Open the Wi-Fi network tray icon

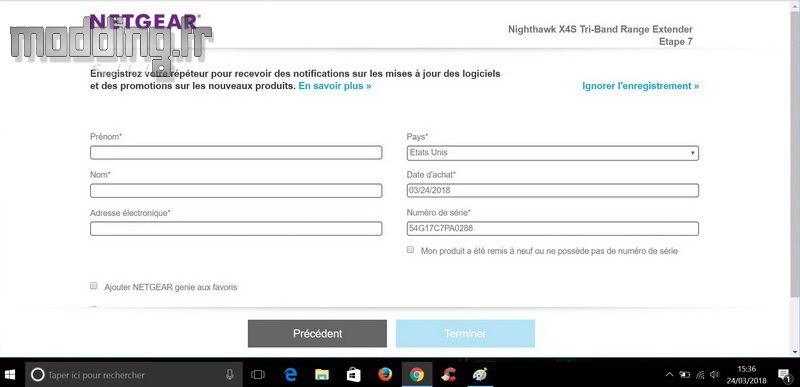pyautogui.click(x=700, y=375)
